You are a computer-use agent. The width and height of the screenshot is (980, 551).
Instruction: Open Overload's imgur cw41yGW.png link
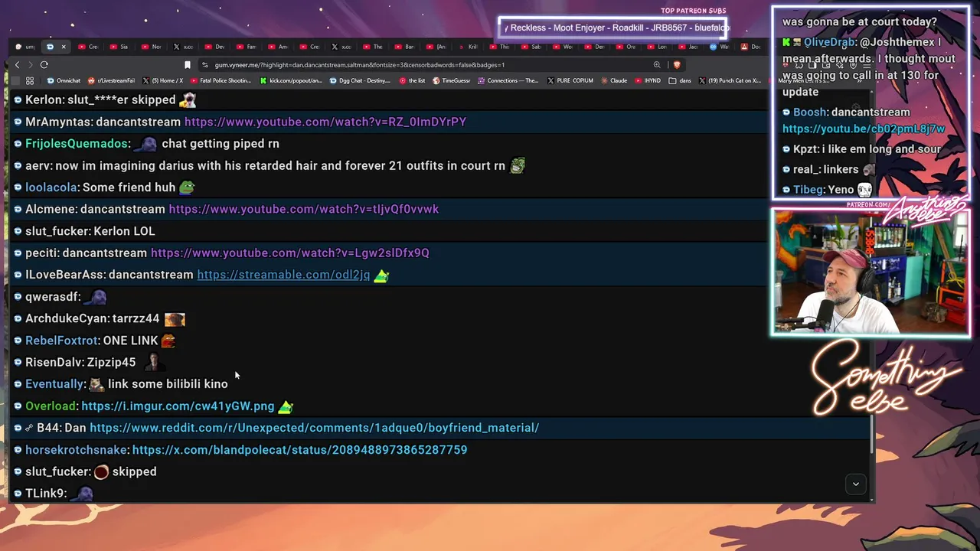click(x=178, y=406)
